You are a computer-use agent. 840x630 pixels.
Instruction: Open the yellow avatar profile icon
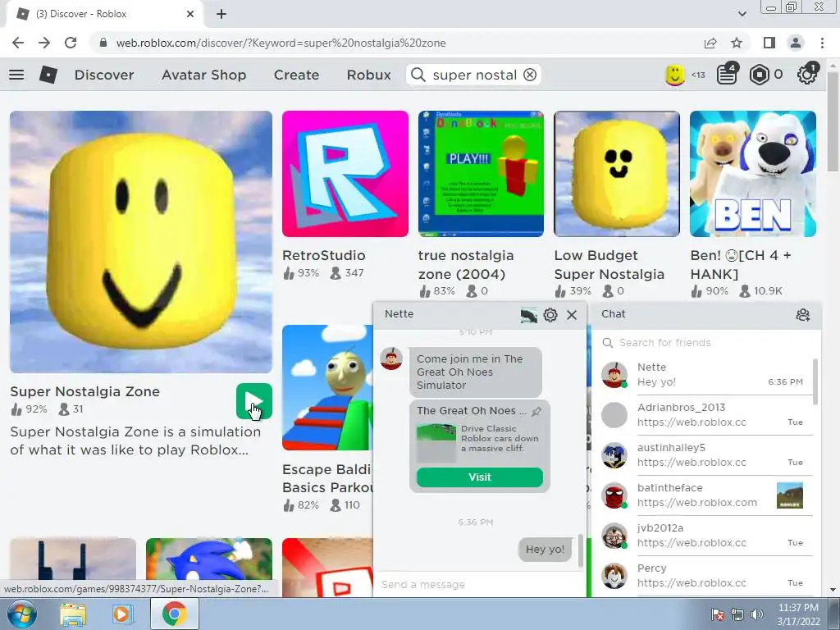click(675, 75)
